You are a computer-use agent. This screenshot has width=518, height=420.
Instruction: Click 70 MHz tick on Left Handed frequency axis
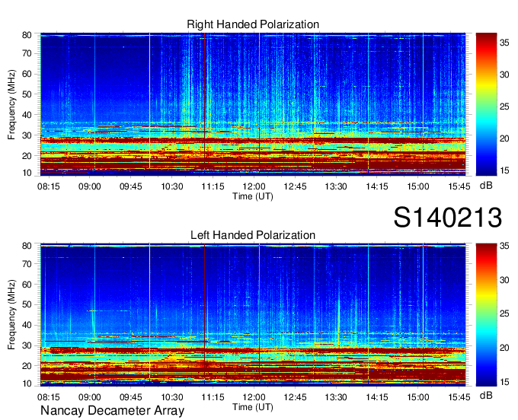click(27, 263)
